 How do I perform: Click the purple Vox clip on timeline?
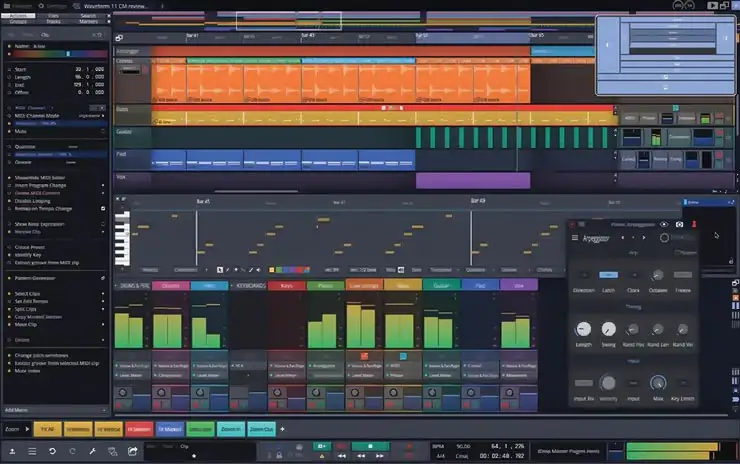473,181
